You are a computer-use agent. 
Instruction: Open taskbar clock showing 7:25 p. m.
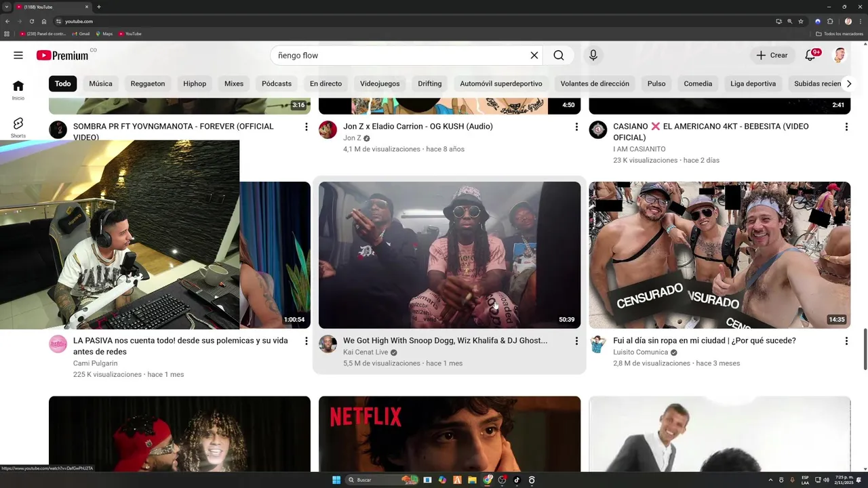click(x=844, y=480)
